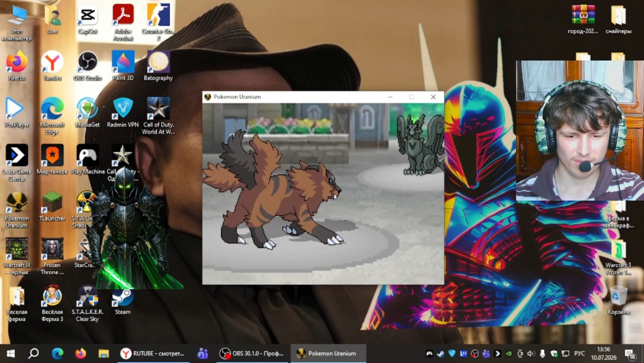Select the Play Machine desktop shortcut
The height and width of the screenshot is (363, 644).
(87, 159)
